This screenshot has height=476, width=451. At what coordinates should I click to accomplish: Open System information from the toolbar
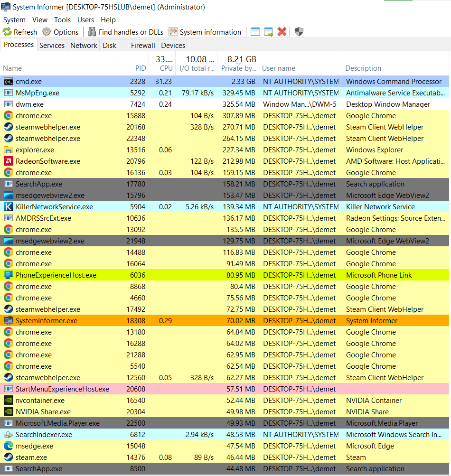(x=172, y=32)
